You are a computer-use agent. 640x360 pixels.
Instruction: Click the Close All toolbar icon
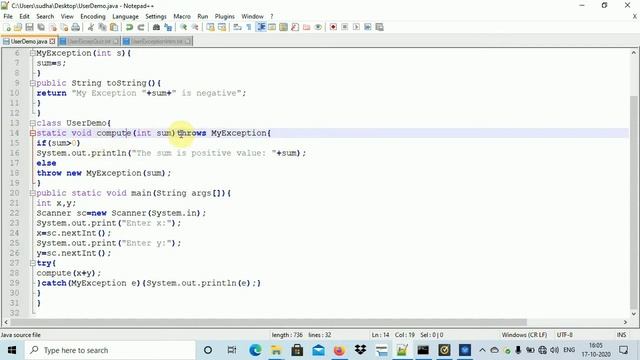tap(64, 27)
